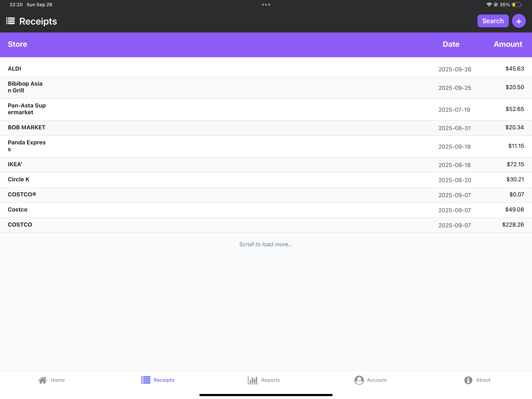This screenshot has width=532, height=399.
Task: Go to the Home tab
Action: 51,380
